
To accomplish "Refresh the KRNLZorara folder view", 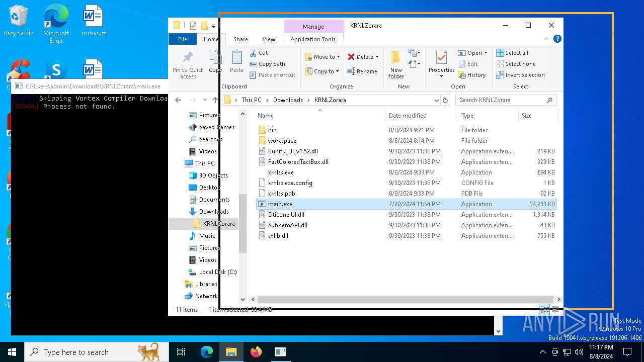I will point(445,100).
